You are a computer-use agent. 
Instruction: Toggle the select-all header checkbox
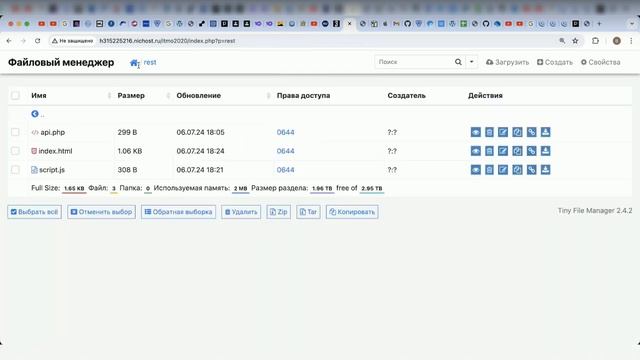click(16, 96)
